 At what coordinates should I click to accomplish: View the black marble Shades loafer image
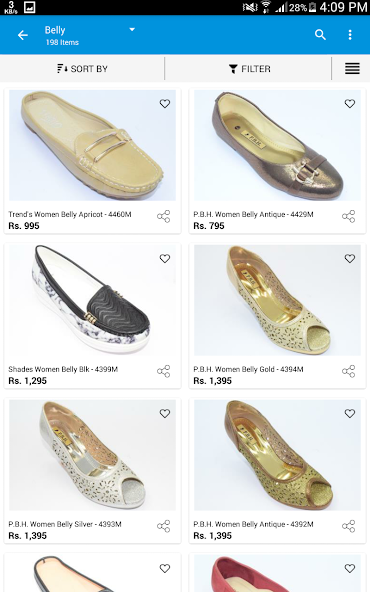click(x=92, y=300)
